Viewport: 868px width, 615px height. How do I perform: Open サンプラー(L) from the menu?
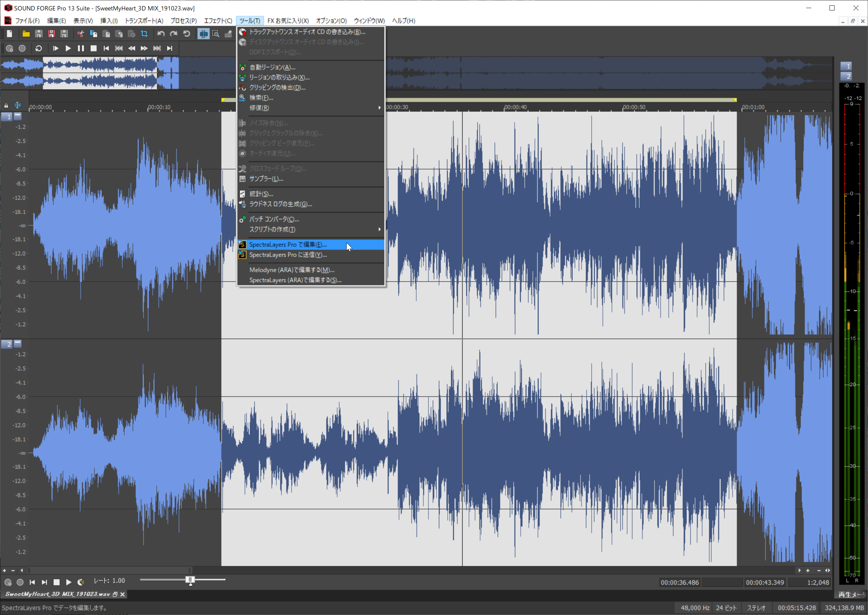[x=311, y=179]
